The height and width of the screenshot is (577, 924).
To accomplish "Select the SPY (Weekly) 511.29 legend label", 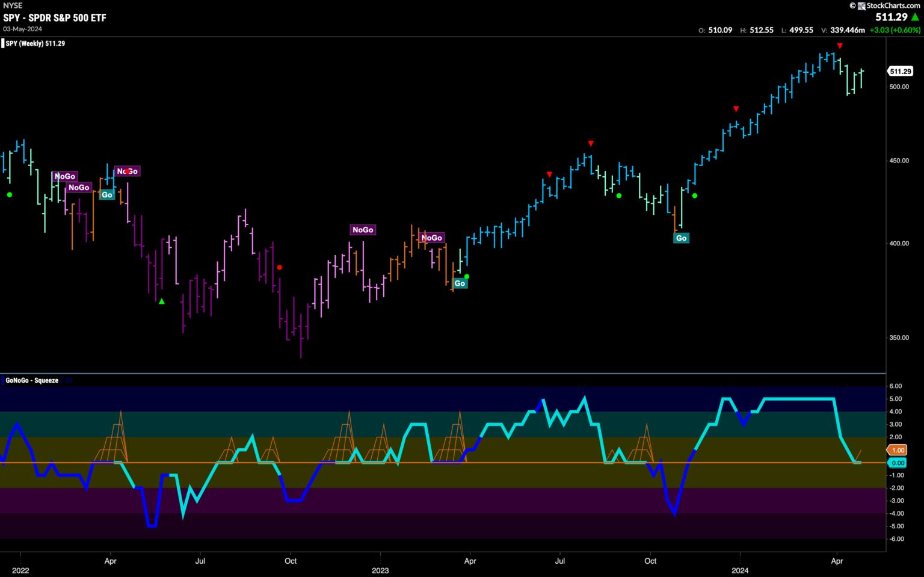I will [36, 43].
